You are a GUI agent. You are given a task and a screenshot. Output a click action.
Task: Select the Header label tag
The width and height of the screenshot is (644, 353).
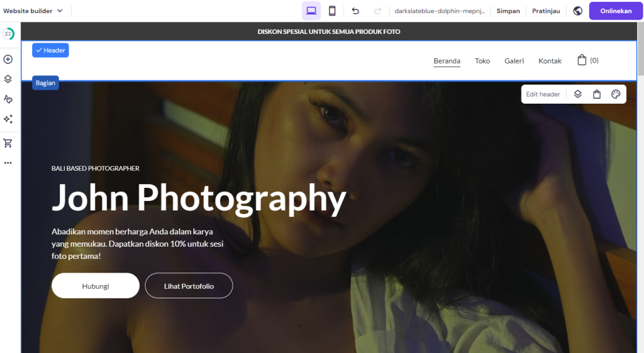click(x=50, y=50)
